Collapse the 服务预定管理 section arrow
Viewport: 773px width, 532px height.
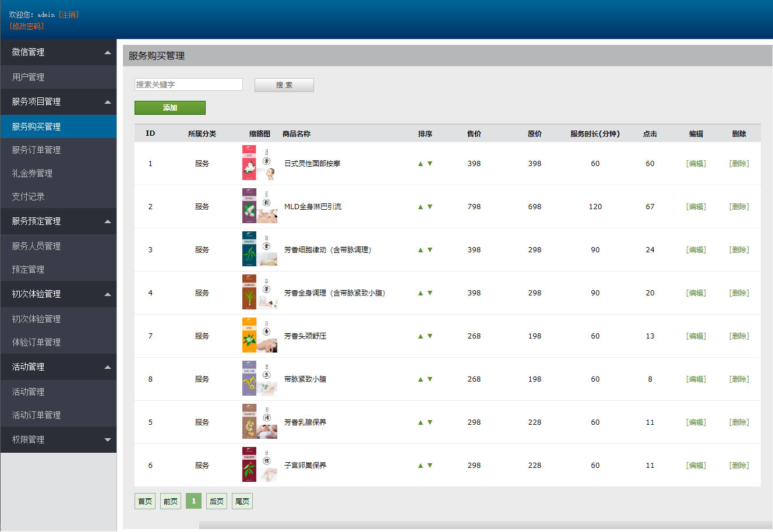[107, 221]
